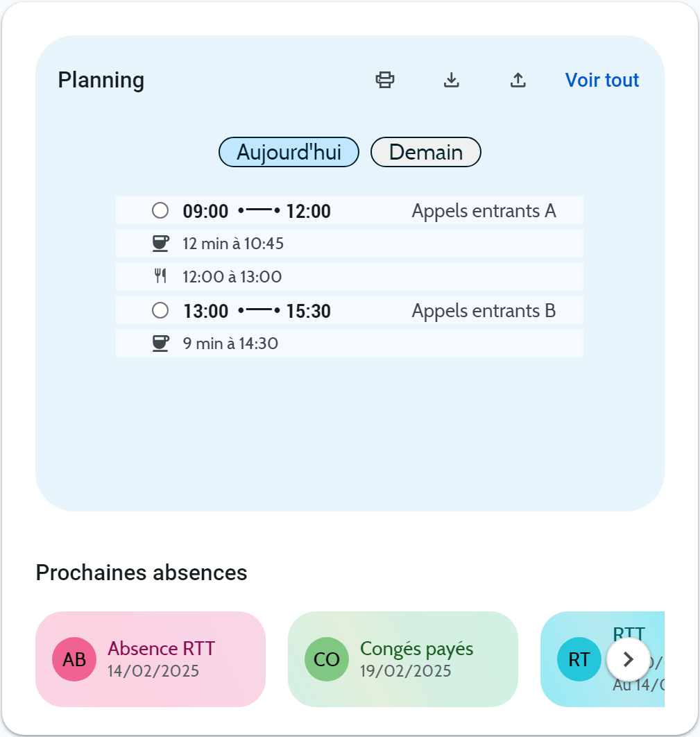Download the planning with the download icon
The height and width of the screenshot is (737, 700).
pos(452,80)
